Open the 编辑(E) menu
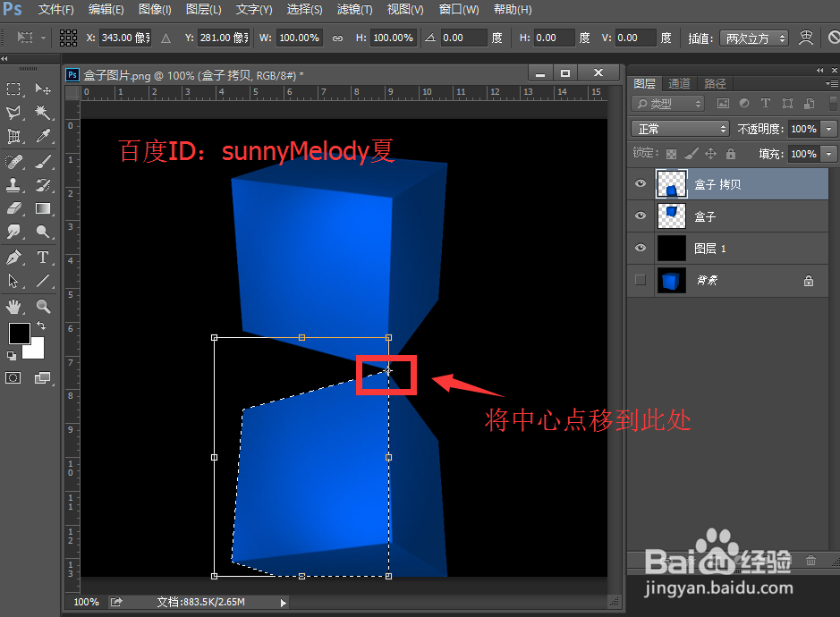Viewport: 840px width, 617px height. click(106, 10)
